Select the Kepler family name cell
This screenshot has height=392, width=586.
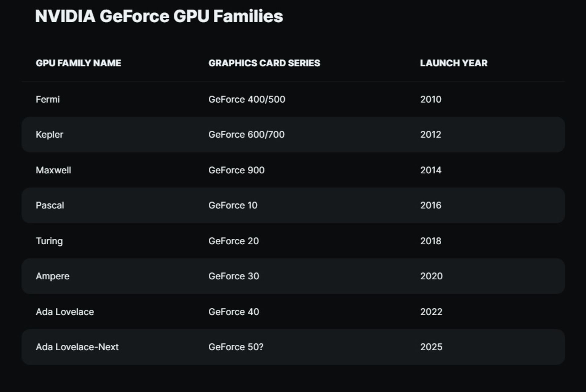[x=49, y=135]
